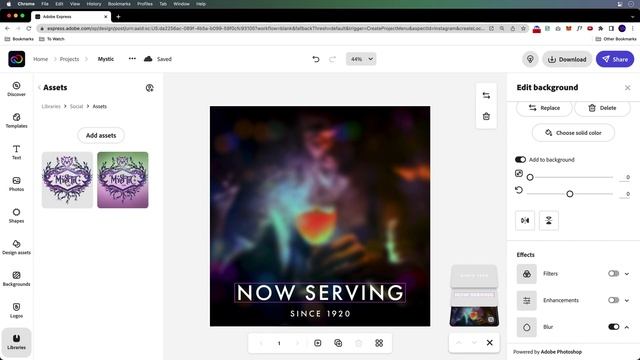Open the Logos panel

click(x=16, y=311)
